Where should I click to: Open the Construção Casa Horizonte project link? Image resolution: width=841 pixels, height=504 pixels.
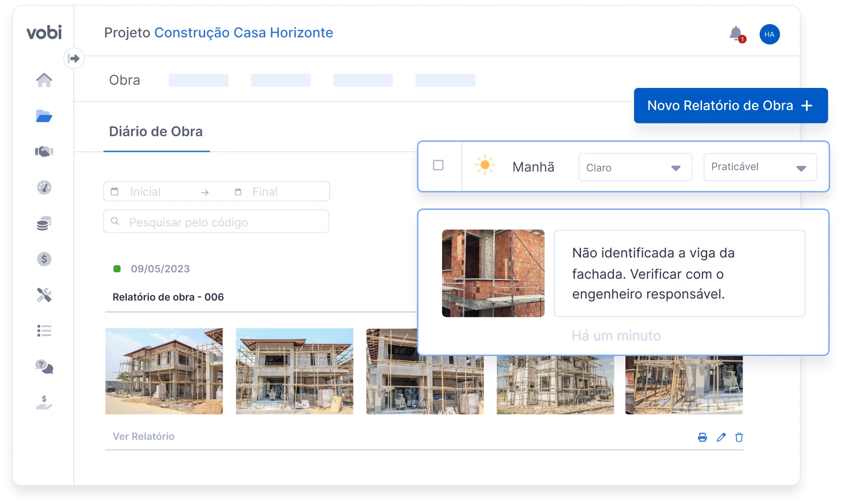click(x=244, y=33)
